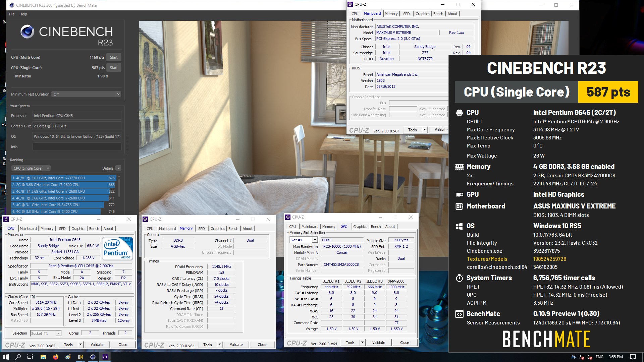Click the monitor app tray icon
This screenshot has height=362, width=644.
tap(574, 357)
